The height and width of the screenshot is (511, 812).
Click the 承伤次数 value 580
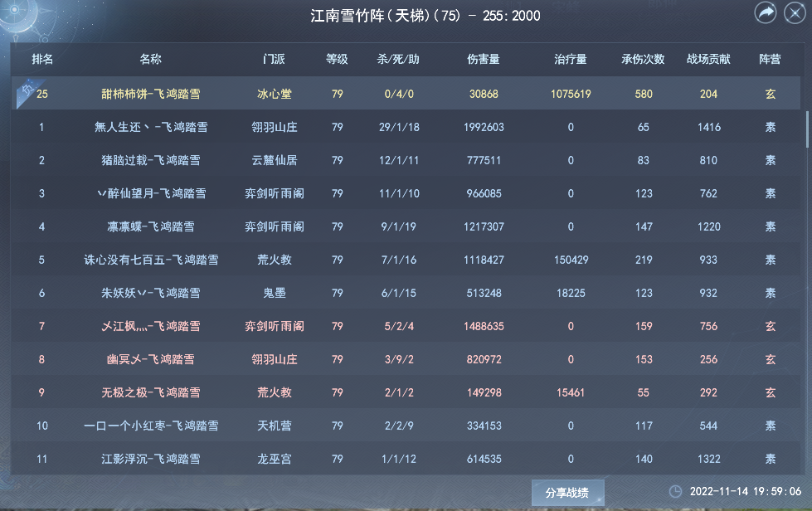click(644, 94)
